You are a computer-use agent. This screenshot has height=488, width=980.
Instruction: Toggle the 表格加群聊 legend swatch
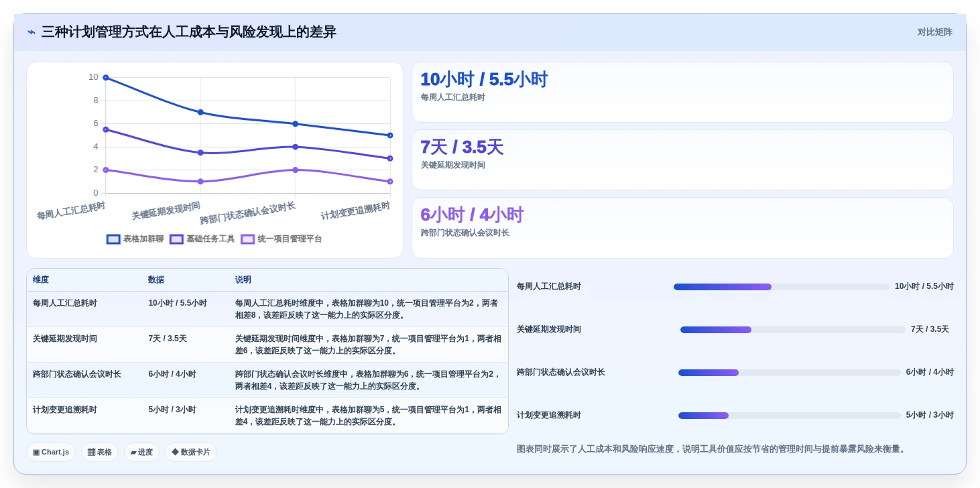[113, 239]
